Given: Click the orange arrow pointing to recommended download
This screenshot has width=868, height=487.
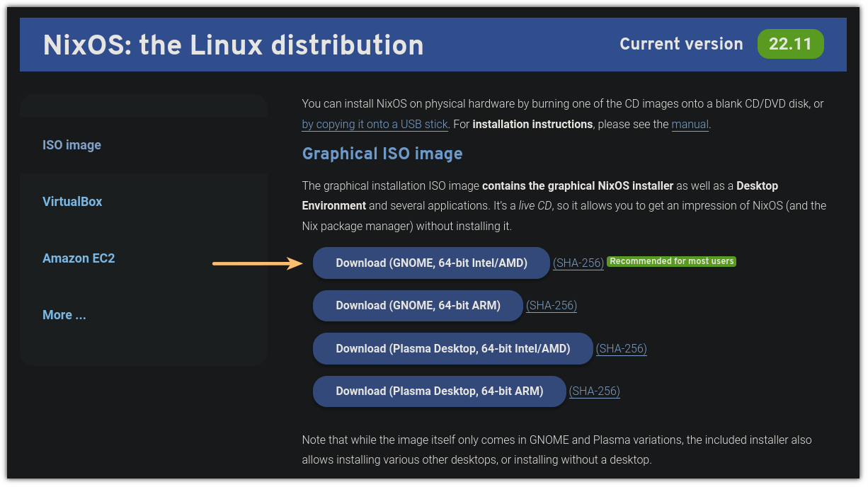Looking at the screenshot, I should 258,263.
